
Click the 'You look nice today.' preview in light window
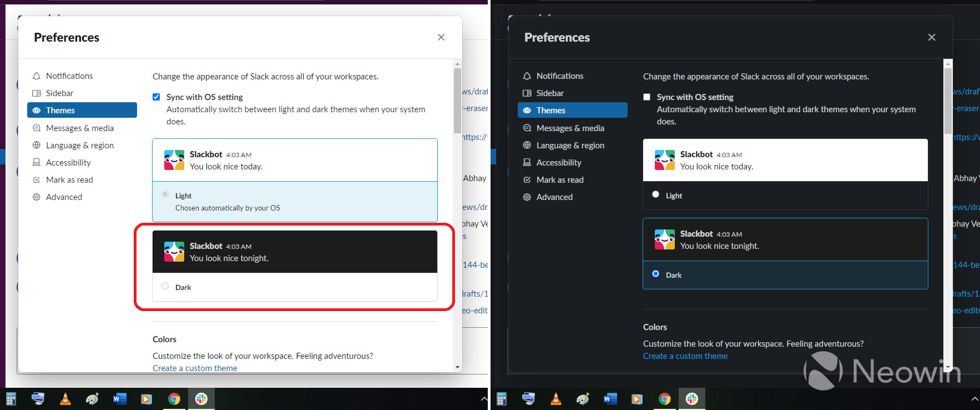(x=295, y=160)
